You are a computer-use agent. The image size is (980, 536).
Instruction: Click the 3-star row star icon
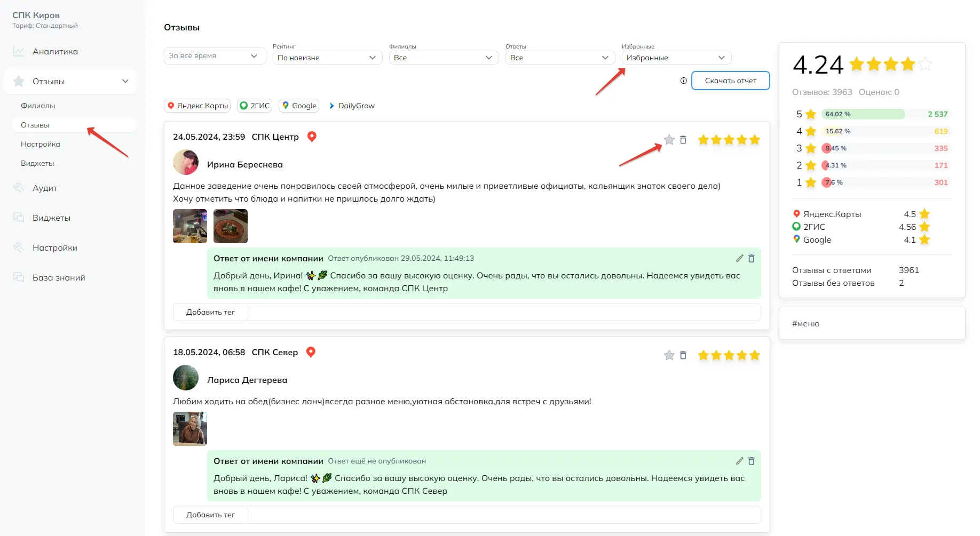pyautogui.click(x=811, y=148)
